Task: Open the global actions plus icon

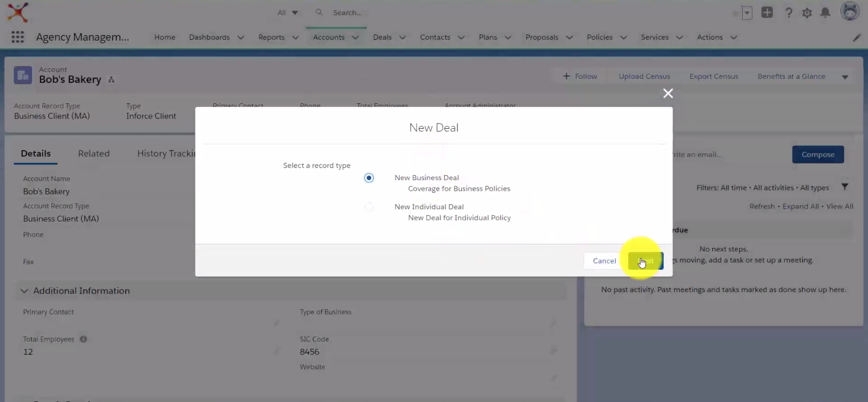Action: coord(767,13)
